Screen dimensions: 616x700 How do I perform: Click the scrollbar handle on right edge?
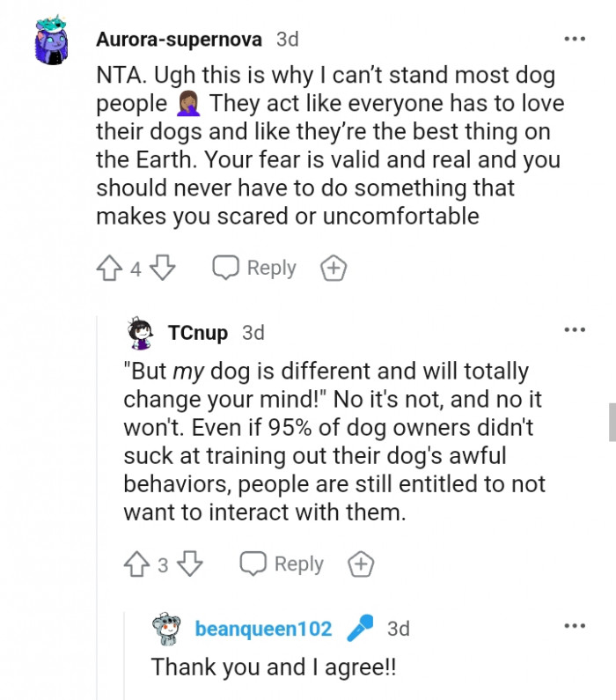(x=612, y=422)
